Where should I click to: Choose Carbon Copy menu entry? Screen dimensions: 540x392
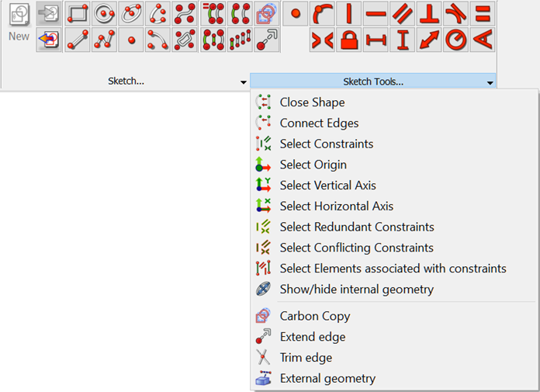[394, 316]
